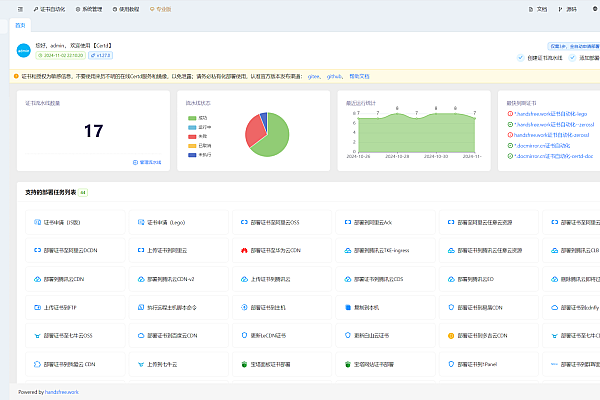This screenshot has width=600, height=400.
Task: Click the folder icon on 上传证书到FTP card
Action: click(x=37, y=307)
